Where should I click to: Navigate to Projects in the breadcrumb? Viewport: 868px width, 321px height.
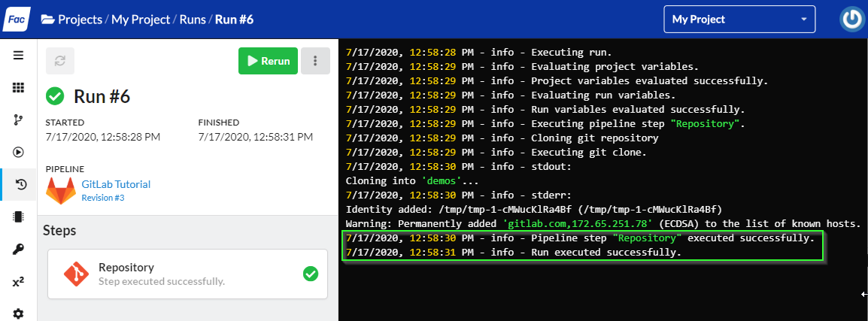[x=80, y=20]
